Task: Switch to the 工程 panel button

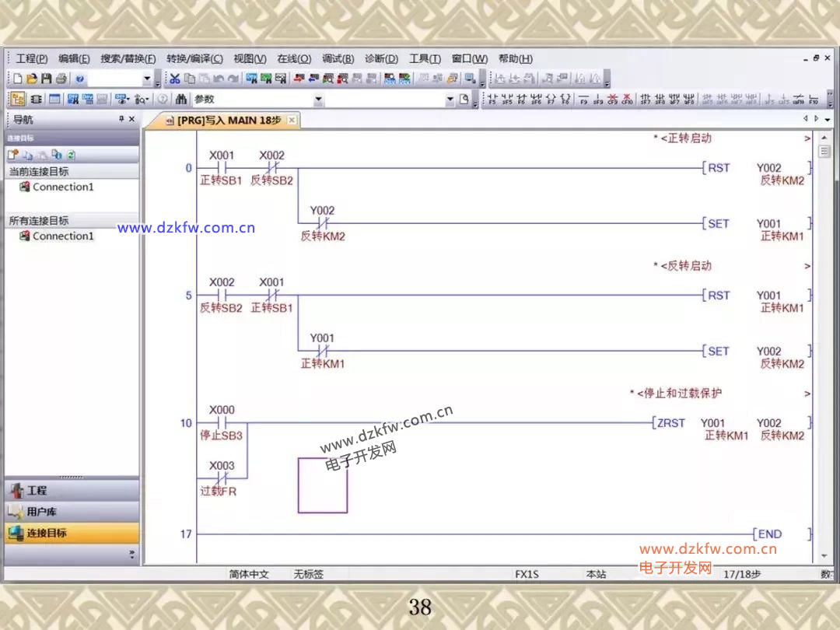Action: click(37, 491)
